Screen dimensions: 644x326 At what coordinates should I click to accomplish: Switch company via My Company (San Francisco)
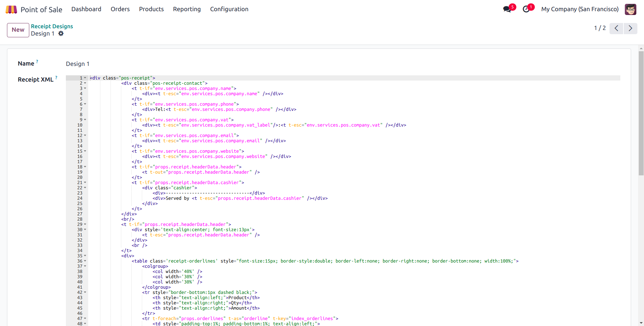(580, 9)
